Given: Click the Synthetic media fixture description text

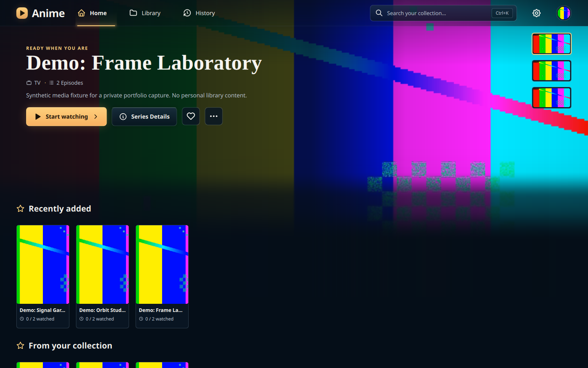Looking at the screenshot, I should [x=136, y=95].
